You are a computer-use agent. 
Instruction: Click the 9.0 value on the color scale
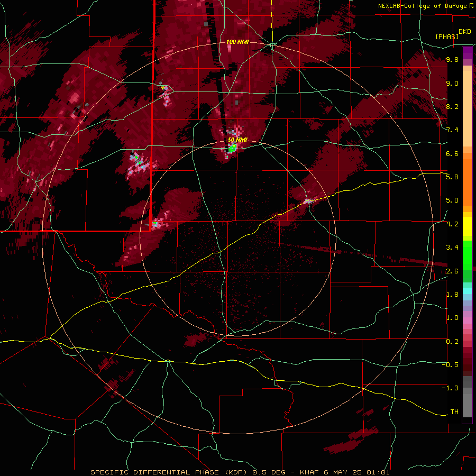[x=452, y=84]
